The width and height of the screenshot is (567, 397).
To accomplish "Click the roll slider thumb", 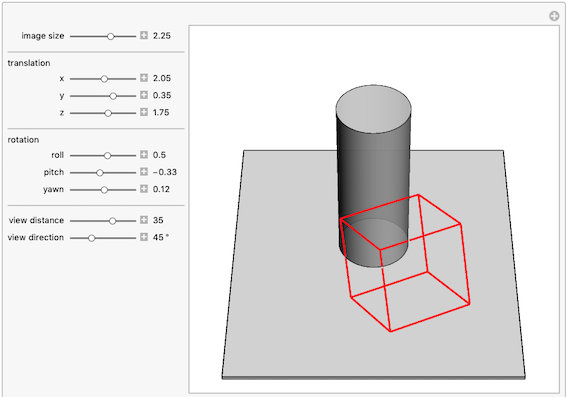I will 107,155.
